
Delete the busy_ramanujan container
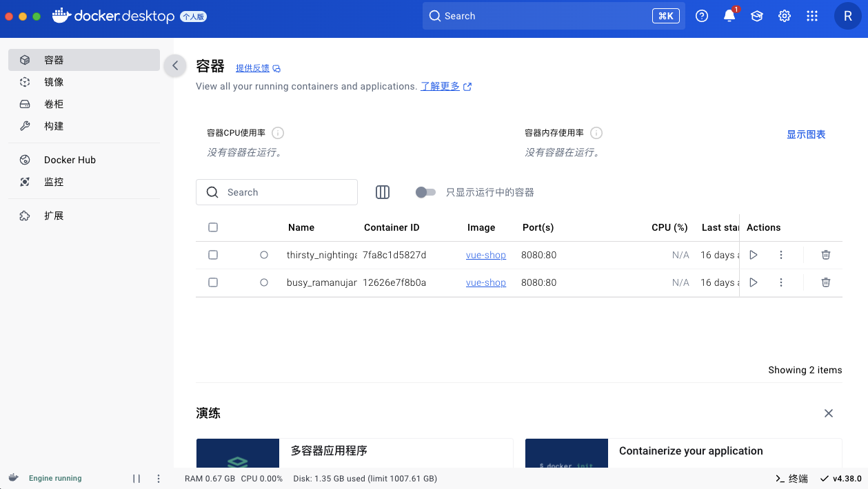click(825, 282)
